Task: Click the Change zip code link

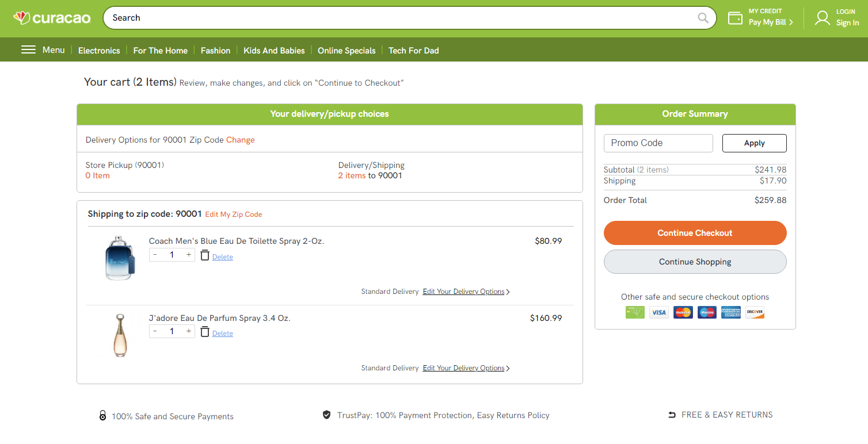Action: [x=240, y=140]
